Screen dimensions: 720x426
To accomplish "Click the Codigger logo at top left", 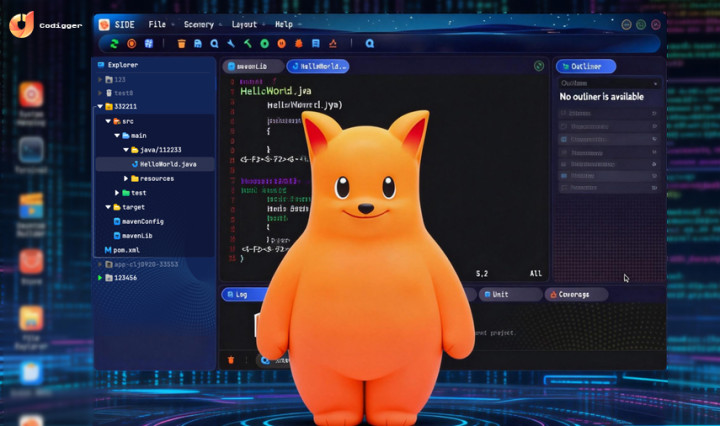I will (22, 24).
